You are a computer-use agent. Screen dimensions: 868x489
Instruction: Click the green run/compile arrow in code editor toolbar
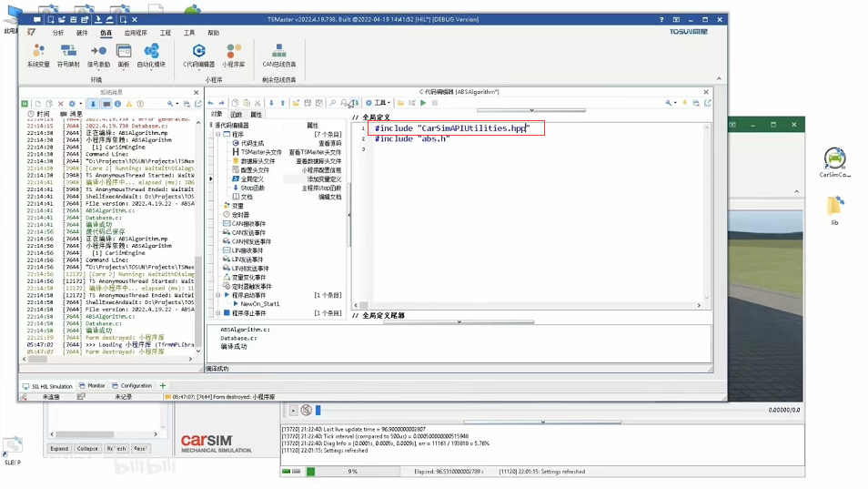[x=423, y=103]
